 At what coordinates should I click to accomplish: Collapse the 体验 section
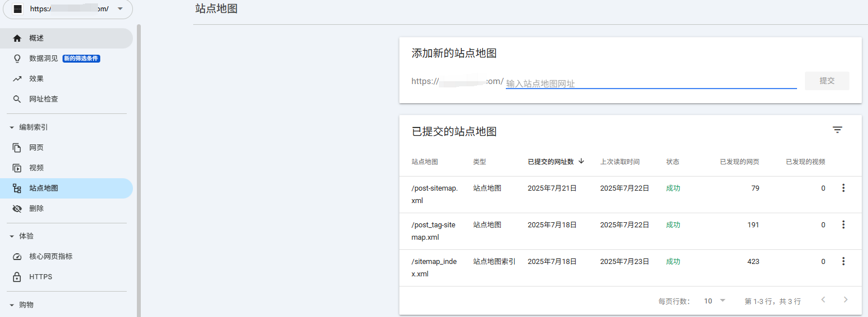pyautogui.click(x=12, y=236)
